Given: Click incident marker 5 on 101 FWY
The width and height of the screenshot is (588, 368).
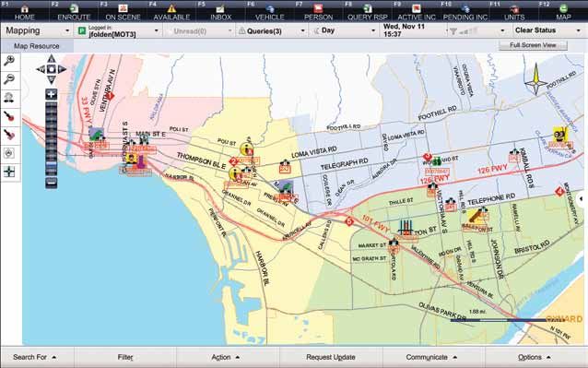Looking at the screenshot, I should click(349, 221).
